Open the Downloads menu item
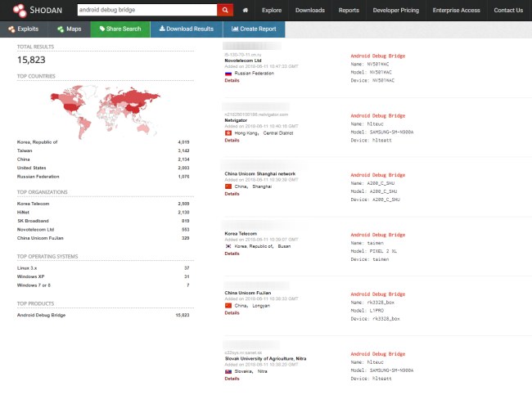This screenshot has height=395, width=532. coord(310,10)
